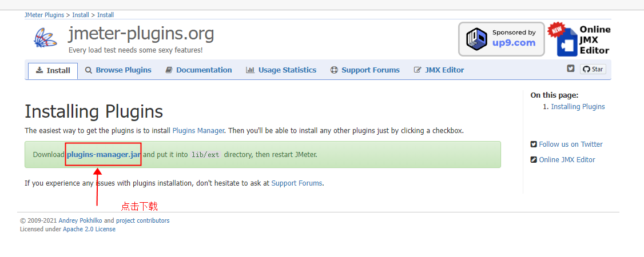Select the Install tab
644x257 pixels.
53,70
